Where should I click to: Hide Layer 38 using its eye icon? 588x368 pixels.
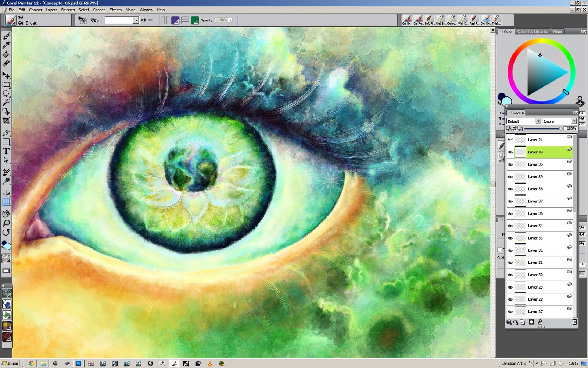[510, 189]
